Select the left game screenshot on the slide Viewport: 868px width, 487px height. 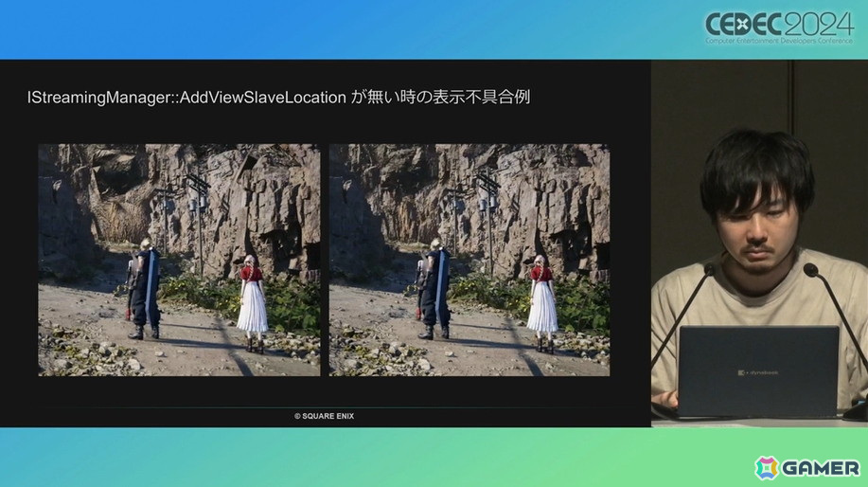(x=179, y=260)
